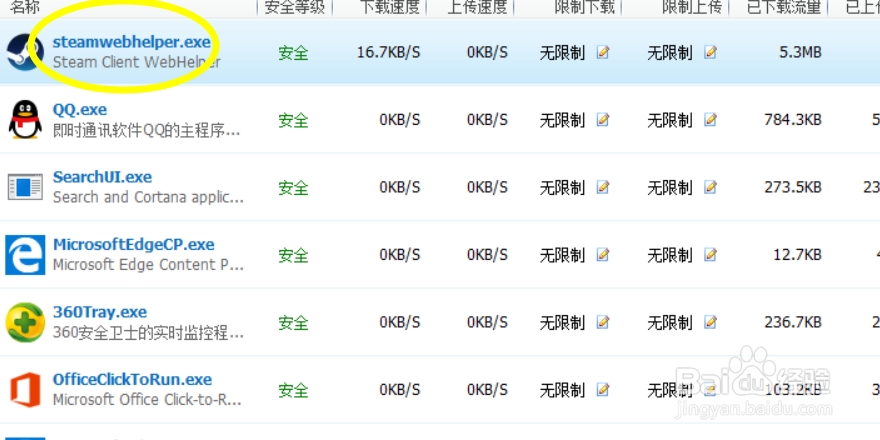This screenshot has width=880, height=440.
Task: Click the QQ penguin icon
Action: tap(25, 120)
